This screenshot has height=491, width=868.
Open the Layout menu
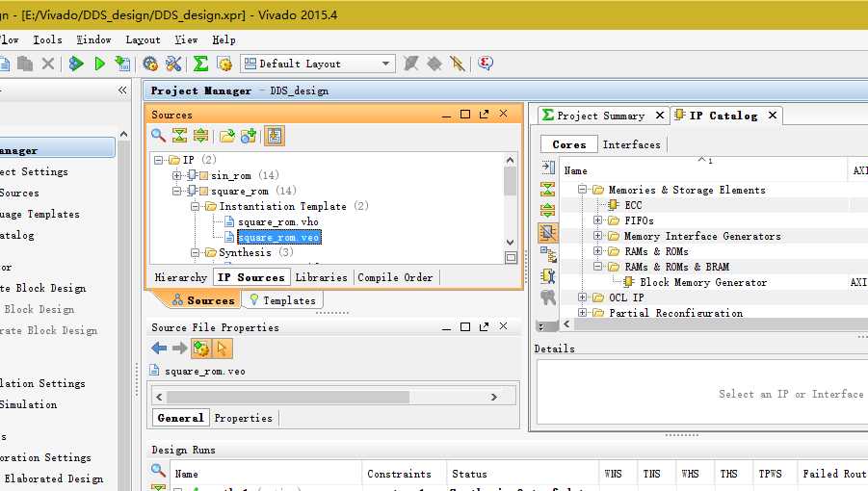143,39
